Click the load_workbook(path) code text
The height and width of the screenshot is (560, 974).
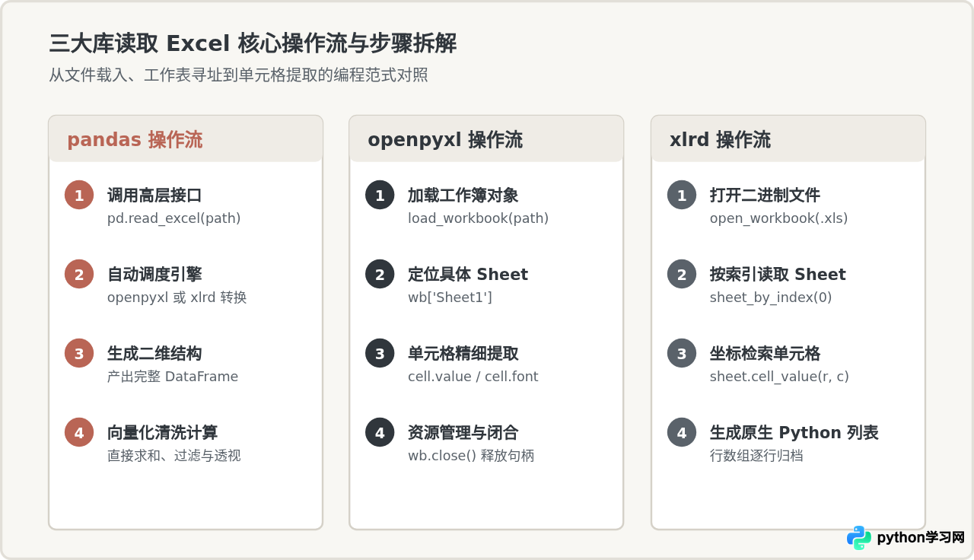tap(479, 218)
